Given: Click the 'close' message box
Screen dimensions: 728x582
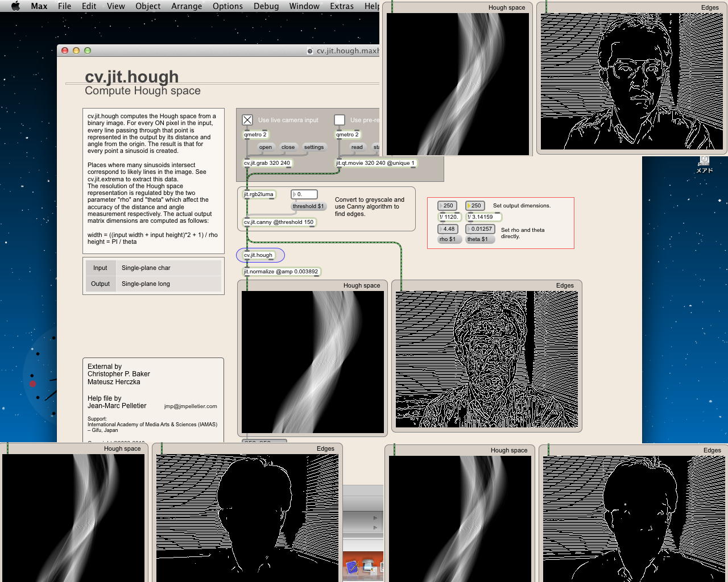Looking at the screenshot, I should 288,147.
